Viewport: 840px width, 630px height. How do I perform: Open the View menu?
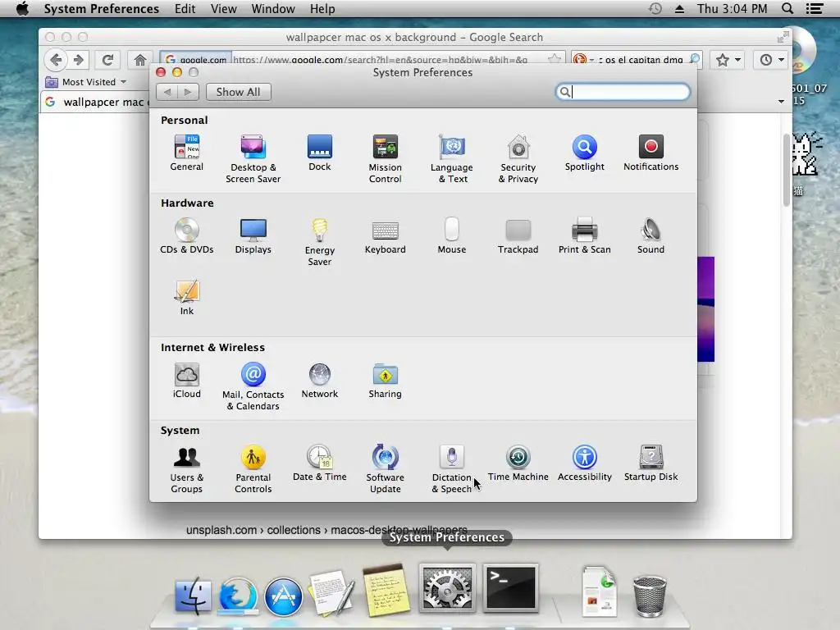pos(223,8)
